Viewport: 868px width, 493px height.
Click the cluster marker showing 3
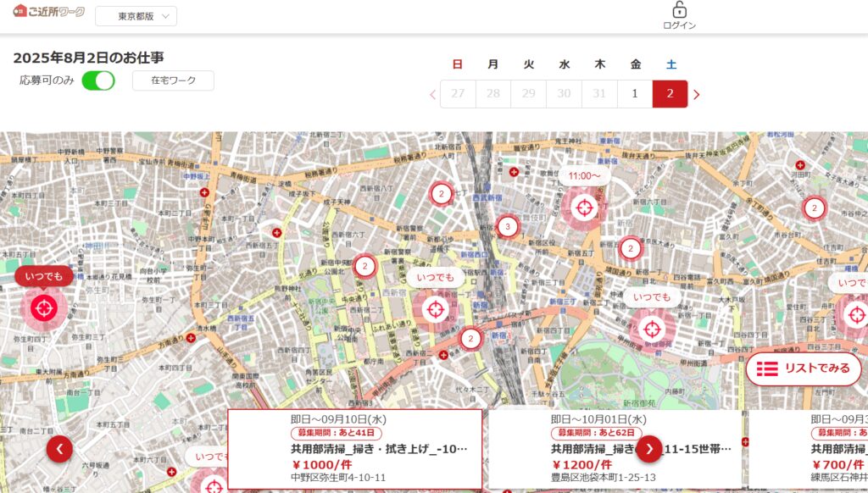click(x=508, y=226)
